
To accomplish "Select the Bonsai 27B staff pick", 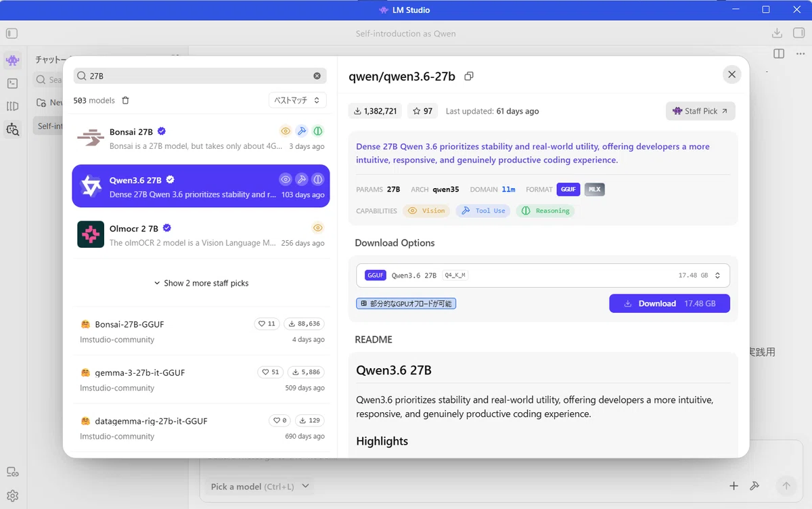I will coord(201,138).
